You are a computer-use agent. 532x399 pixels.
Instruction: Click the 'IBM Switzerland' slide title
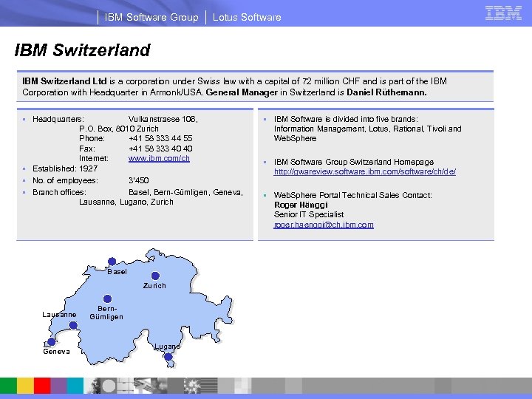tap(83, 50)
